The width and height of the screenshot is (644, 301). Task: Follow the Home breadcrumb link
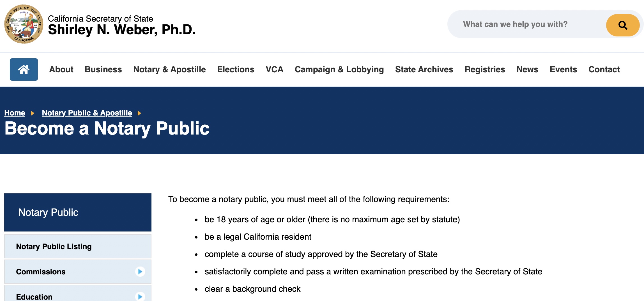[15, 113]
